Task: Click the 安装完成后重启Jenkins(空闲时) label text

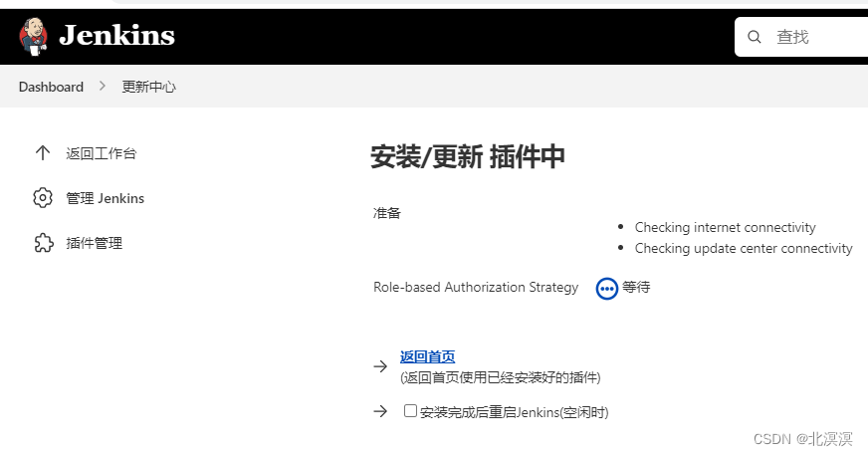Action: point(515,412)
